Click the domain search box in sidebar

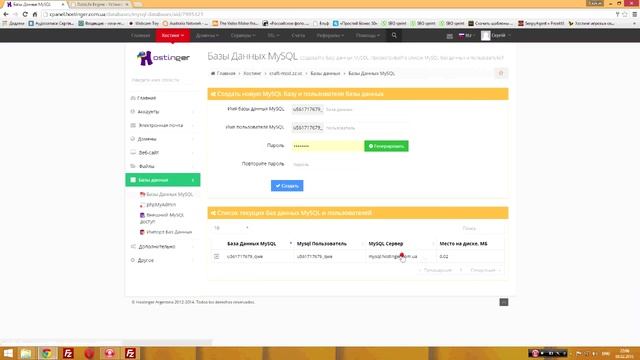pos(162,80)
